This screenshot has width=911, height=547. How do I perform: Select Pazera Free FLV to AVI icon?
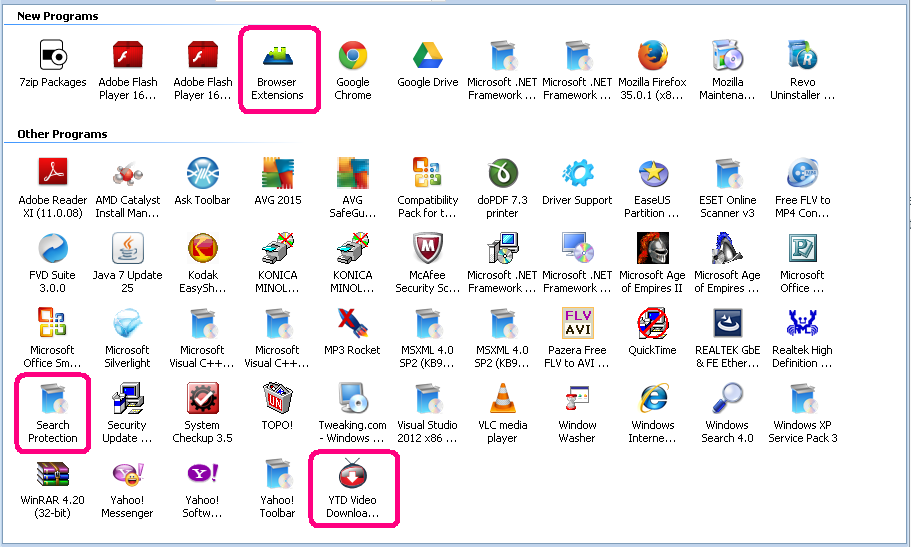coord(578,323)
